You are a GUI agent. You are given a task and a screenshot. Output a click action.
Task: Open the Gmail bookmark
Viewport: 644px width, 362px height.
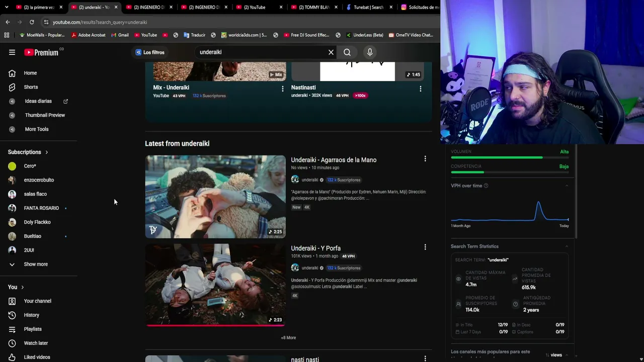point(120,35)
